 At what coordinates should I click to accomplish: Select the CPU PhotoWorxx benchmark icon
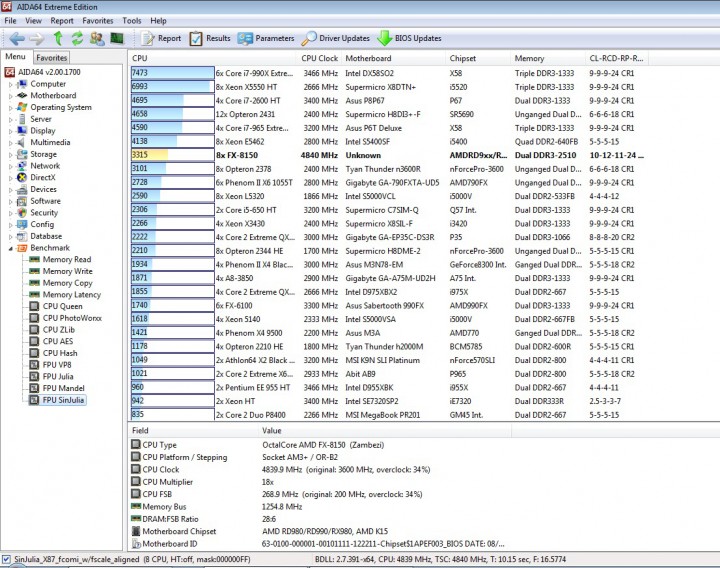tap(34, 318)
